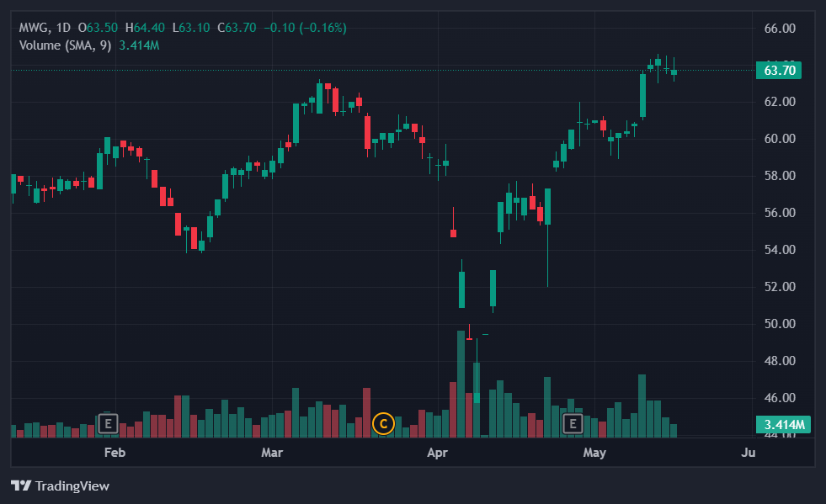Click the 52.00 price axis label
Image resolution: width=826 pixels, height=504 pixels.
[780, 286]
